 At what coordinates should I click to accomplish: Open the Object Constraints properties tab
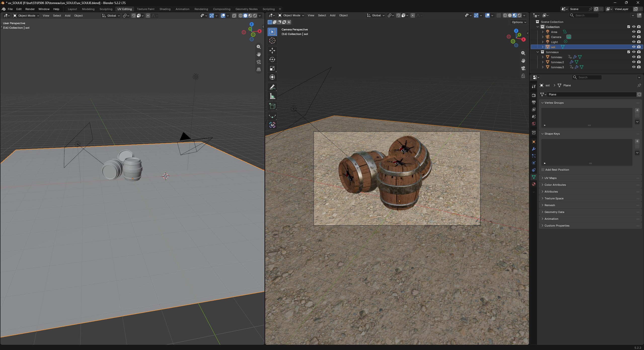pos(534,170)
